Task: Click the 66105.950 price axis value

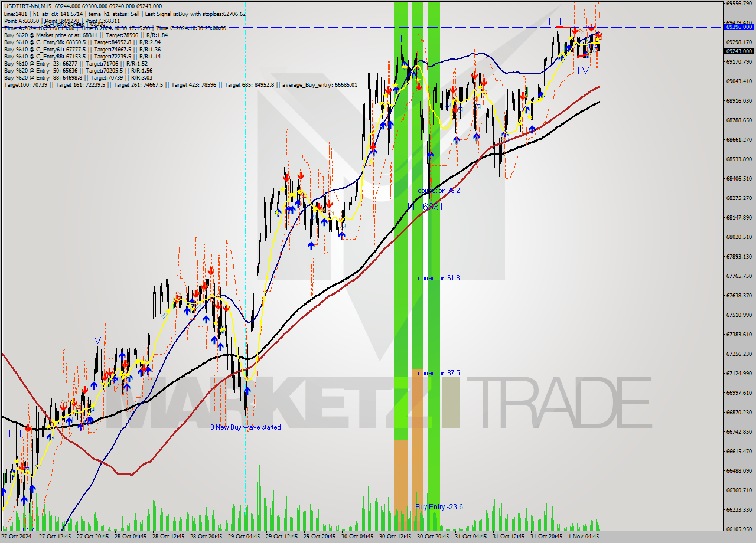Action: pos(739,529)
